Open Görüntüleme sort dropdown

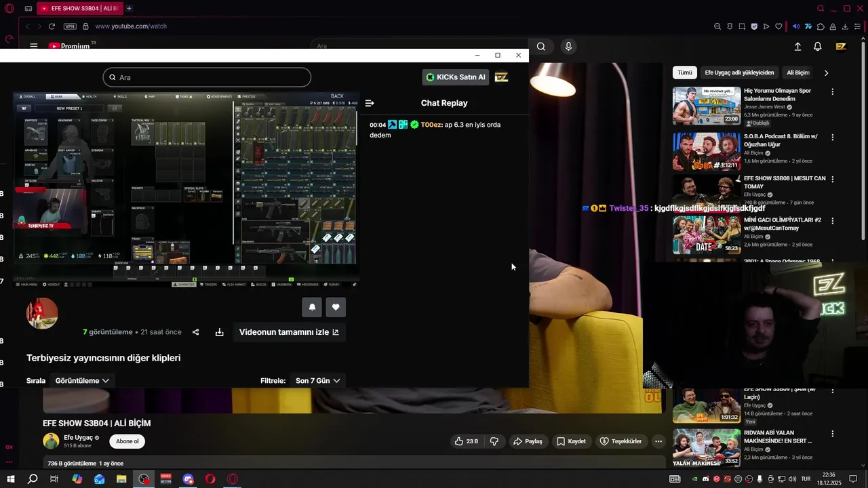pos(82,381)
